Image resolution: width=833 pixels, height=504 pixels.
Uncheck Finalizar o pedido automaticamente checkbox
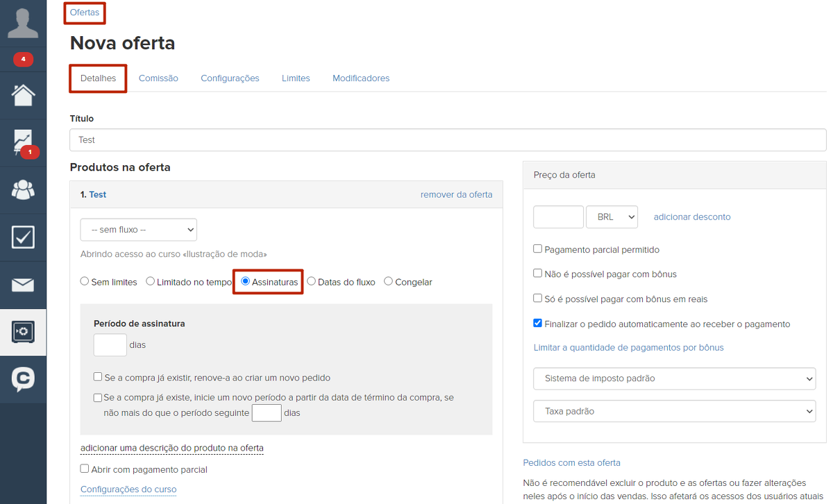(x=538, y=324)
